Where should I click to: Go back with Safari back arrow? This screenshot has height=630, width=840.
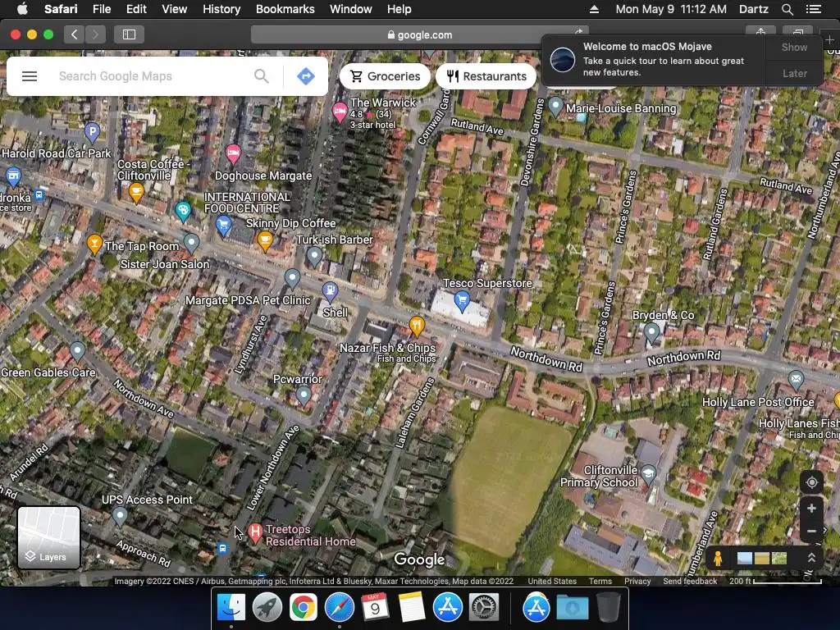point(75,34)
